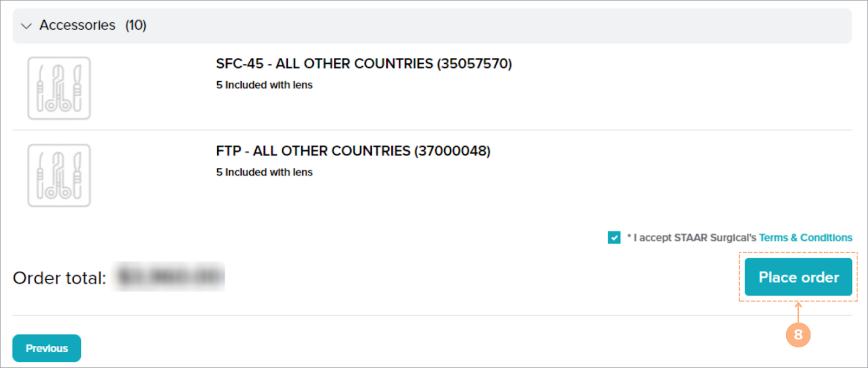Click the orange step 8 badge

click(x=798, y=335)
